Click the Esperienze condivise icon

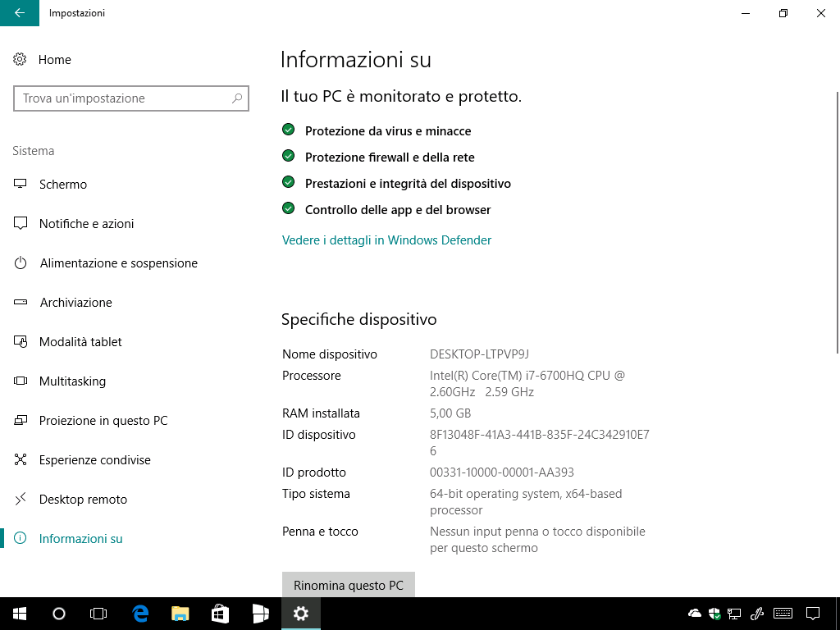21,459
